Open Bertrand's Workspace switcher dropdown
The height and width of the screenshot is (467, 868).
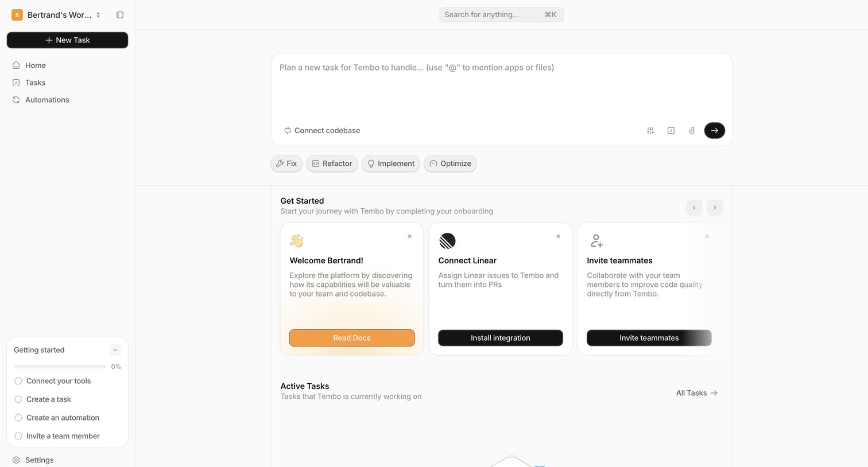pos(56,15)
